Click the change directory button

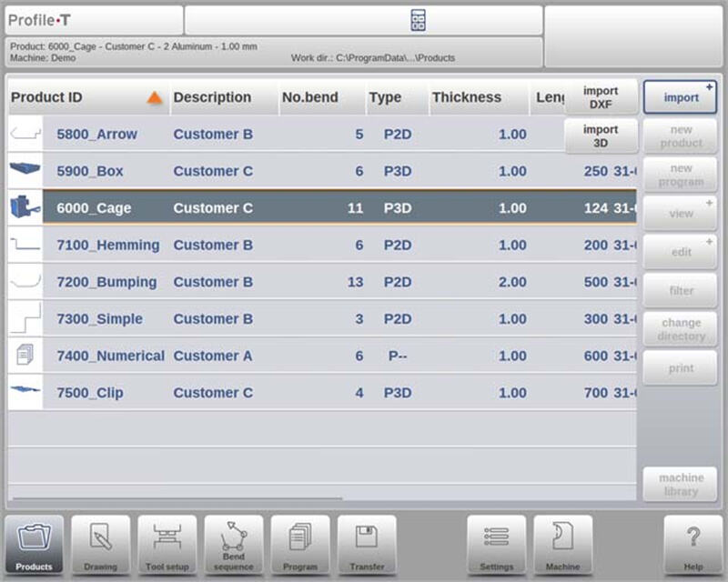coord(681,329)
